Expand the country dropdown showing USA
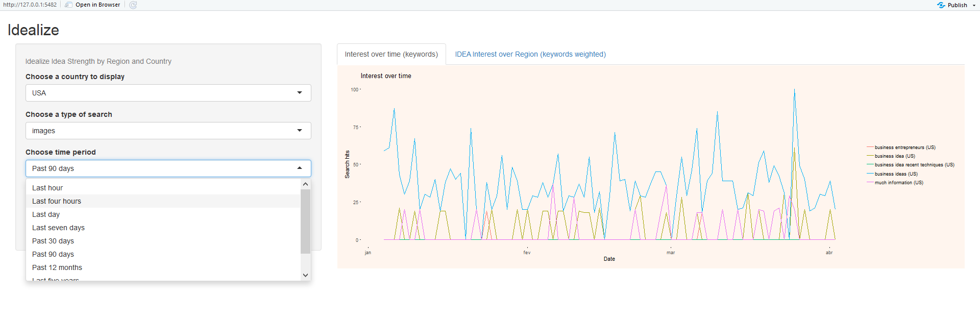The width and height of the screenshot is (980, 320). tap(168, 93)
